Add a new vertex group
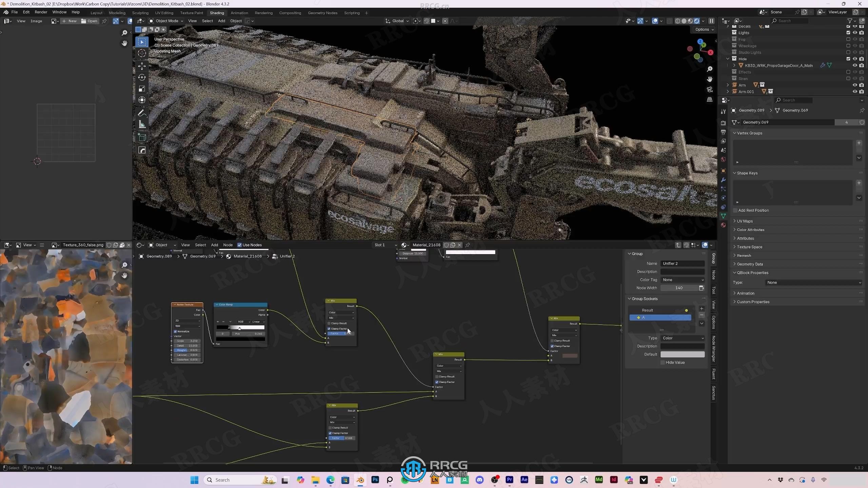Viewport: 868px width, 488px height. [859, 143]
